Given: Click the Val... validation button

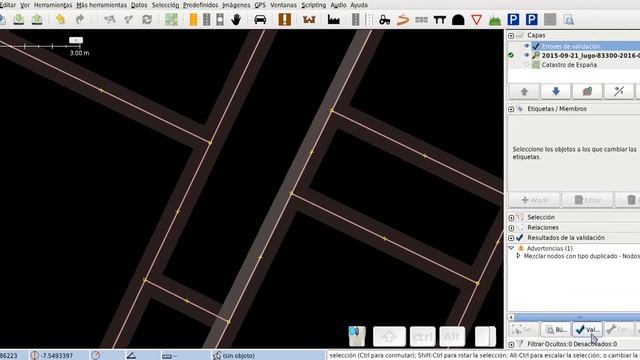Looking at the screenshot, I should click(x=587, y=329).
